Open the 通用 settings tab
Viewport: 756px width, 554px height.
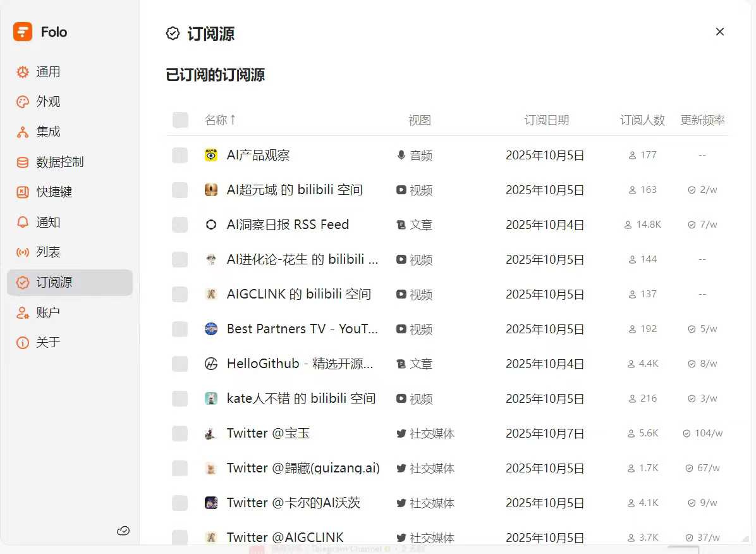48,72
